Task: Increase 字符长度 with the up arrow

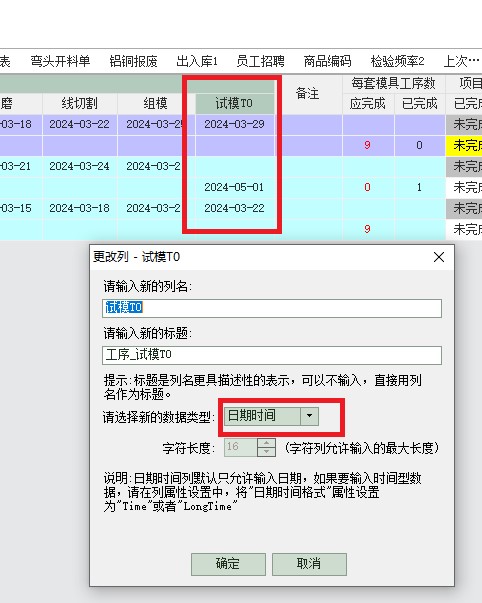Action: point(266,443)
